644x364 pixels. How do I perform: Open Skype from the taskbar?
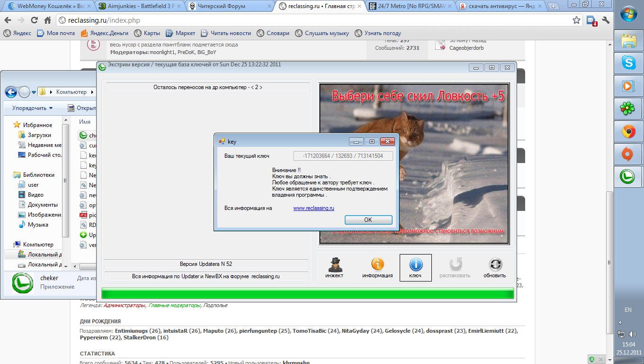tap(628, 63)
